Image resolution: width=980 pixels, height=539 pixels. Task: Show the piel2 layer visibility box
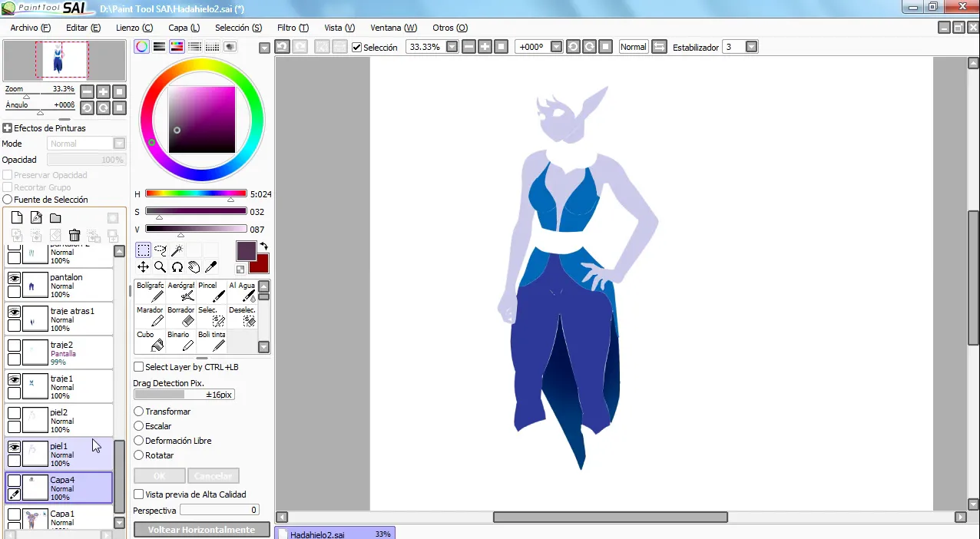(14, 414)
